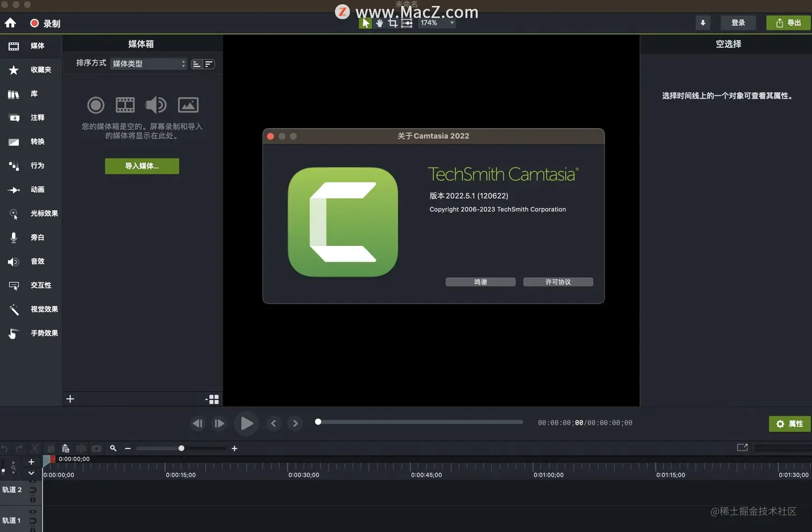The image size is (812, 532).
Task: Select the 轨道 2 track label
Action: tap(12, 490)
